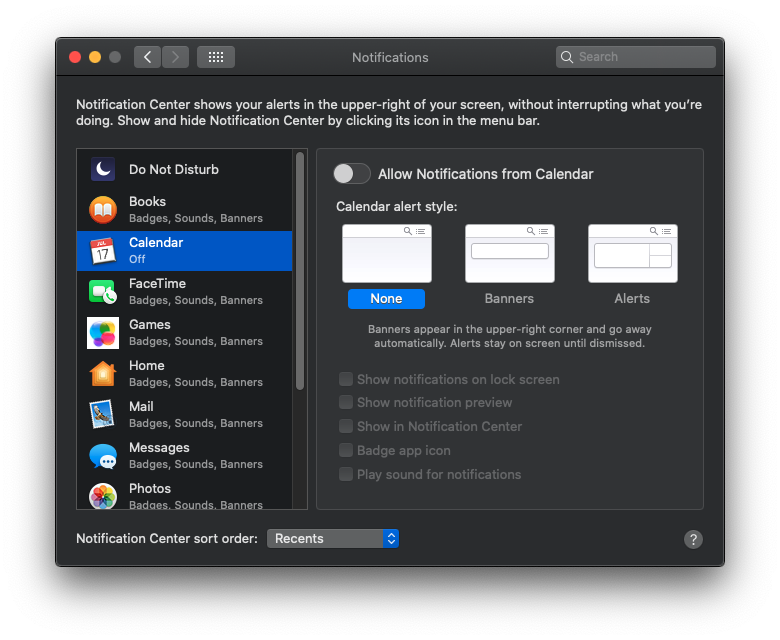Check Show in Notification Center
This screenshot has width=780, height=640.
[x=346, y=426]
